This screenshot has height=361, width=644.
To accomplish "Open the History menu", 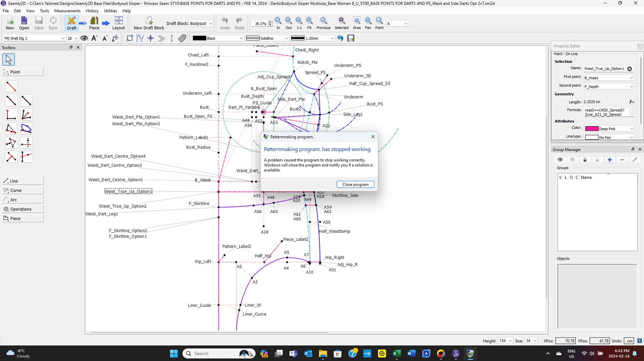I will 92,10.
